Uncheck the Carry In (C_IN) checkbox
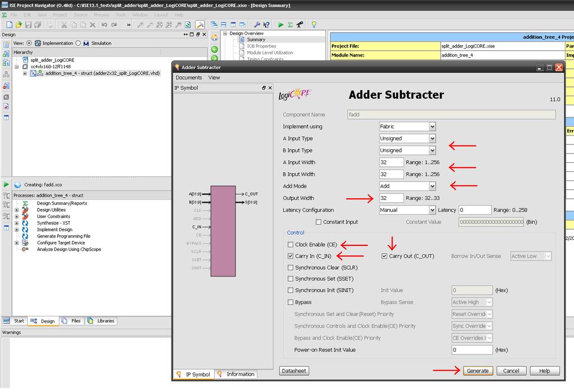Image resolution: width=574 pixels, height=392 pixels. (290, 256)
